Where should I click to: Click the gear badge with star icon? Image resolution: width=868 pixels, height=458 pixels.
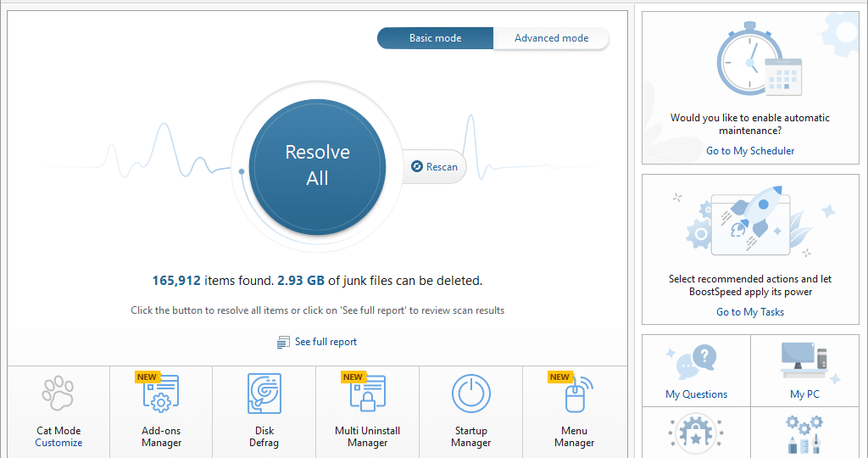pyautogui.click(x=696, y=433)
